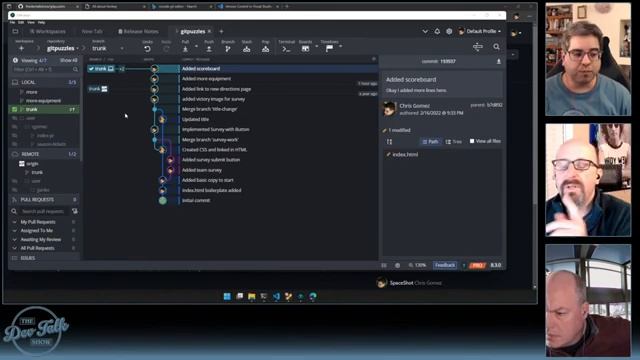Open the Timelines dropdown arrow
Screen dimensions: 640x360
341,46
